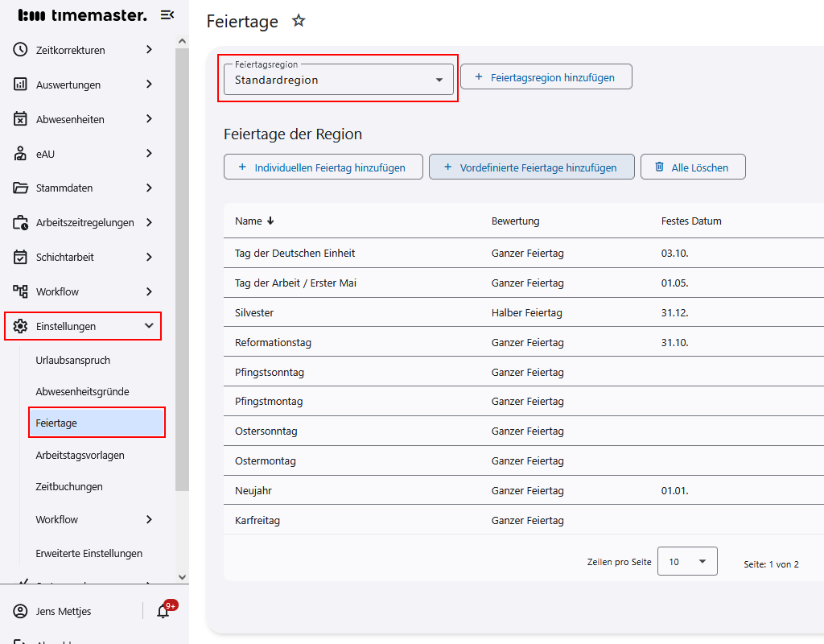
Task: Click the Stammdaten folder icon
Action: pos(21,188)
